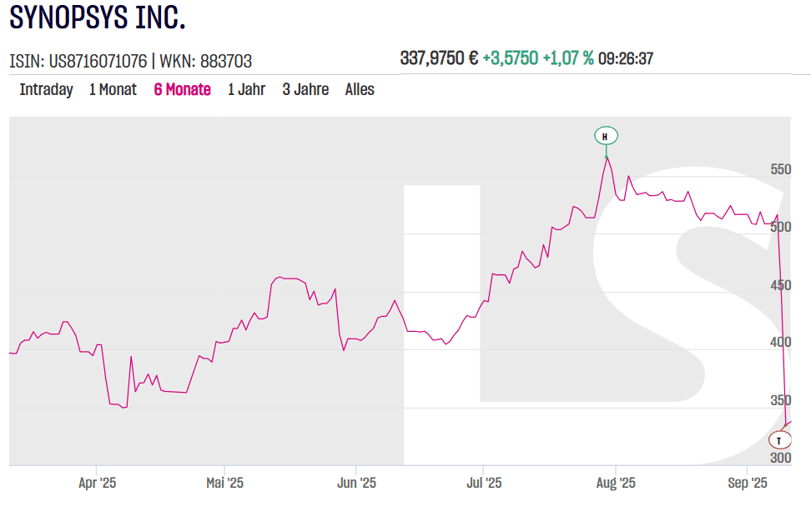The height and width of the screenshot is (532, 811).
Task: Click the Aug '25 axis label
Action: coord(615,483)
